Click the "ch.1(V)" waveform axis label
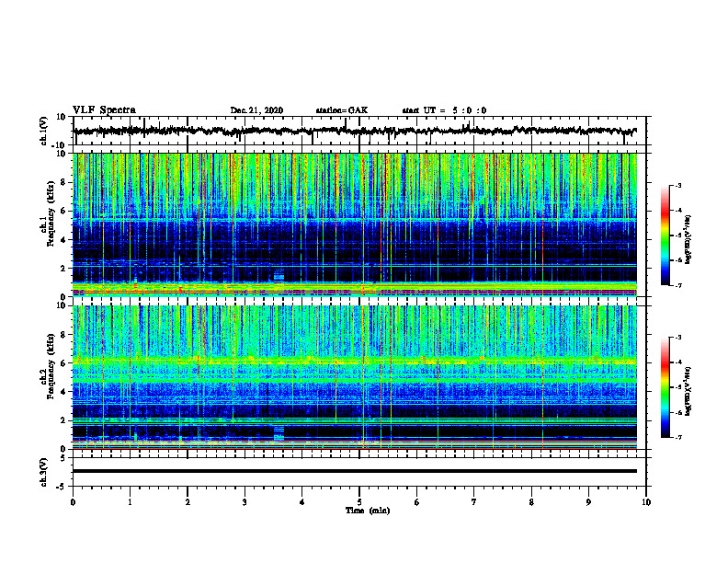 click(44, 131)
